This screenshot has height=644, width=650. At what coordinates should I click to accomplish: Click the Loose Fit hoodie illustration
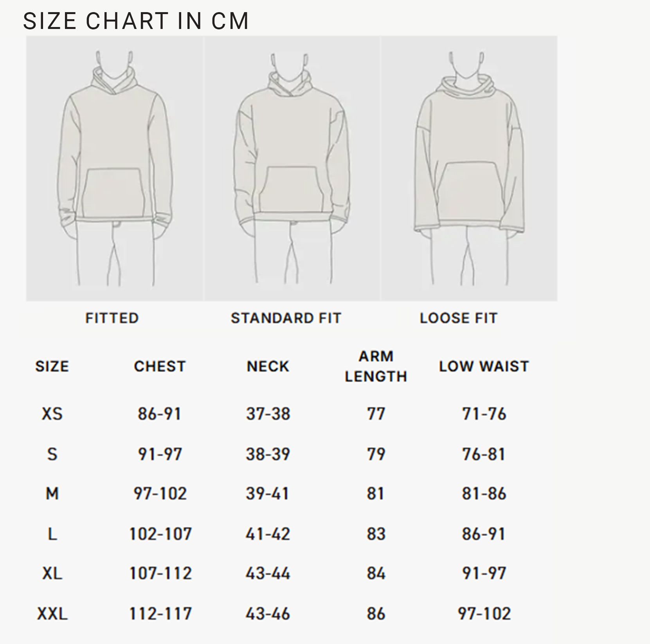click(469, 168)
